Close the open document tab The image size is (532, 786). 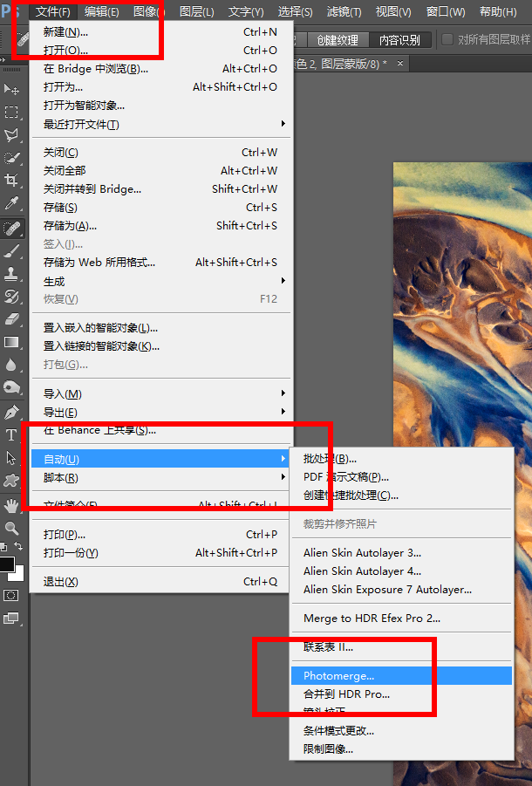tap(400, 64)
